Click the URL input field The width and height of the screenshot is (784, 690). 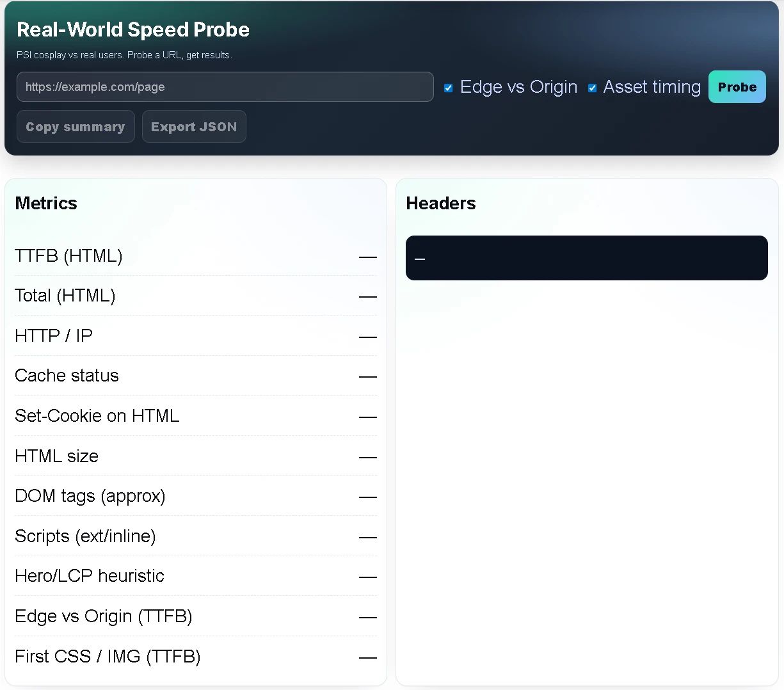[x=225, y=86]
